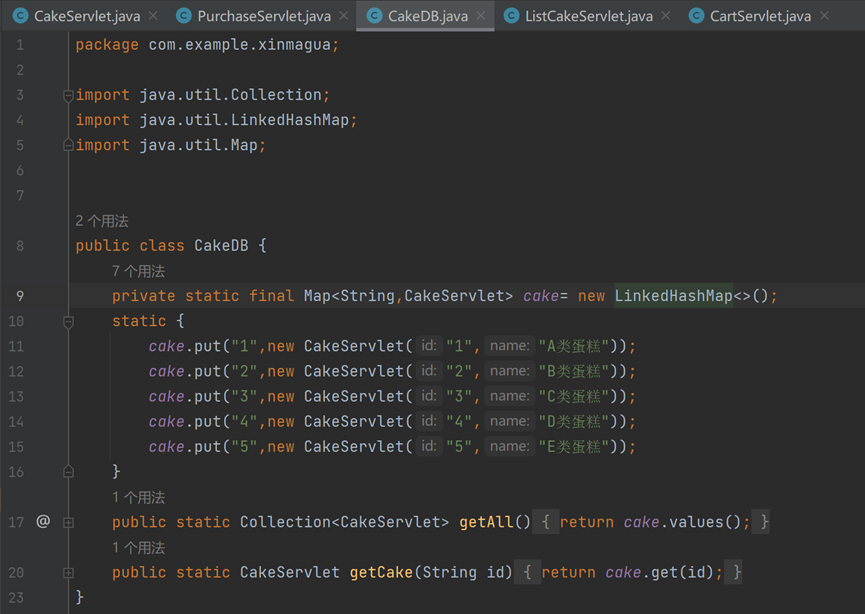Image resolution: width=865 pixels, height=614 pixels.
Task: Switch to the PurchaseServlet.java tab
Action: click(264, 16)
